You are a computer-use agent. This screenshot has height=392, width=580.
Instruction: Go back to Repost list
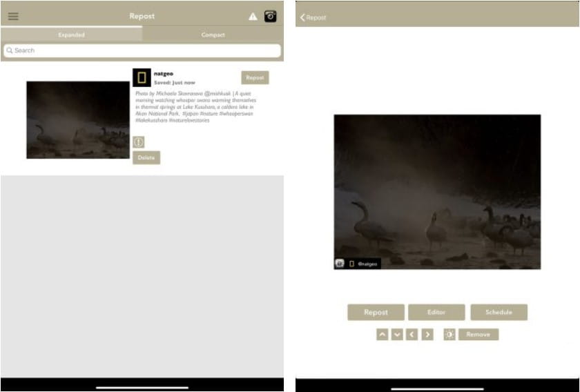313,17
